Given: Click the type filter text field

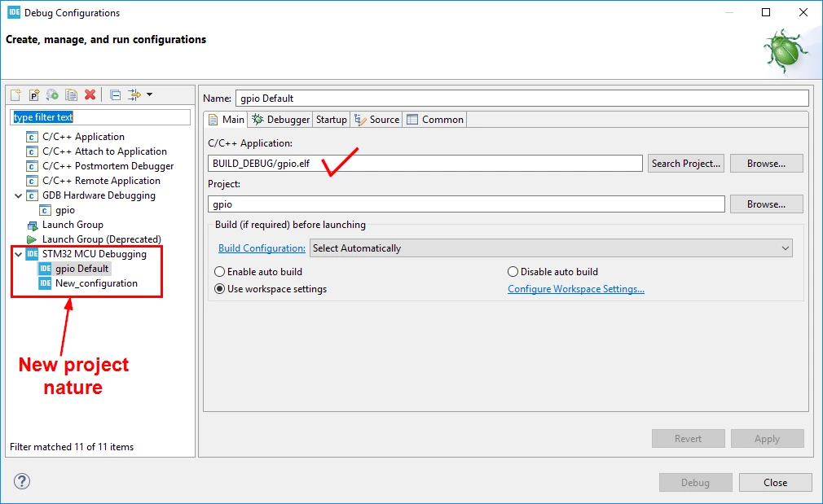Looking at the screenshot, I should [100, 117].
